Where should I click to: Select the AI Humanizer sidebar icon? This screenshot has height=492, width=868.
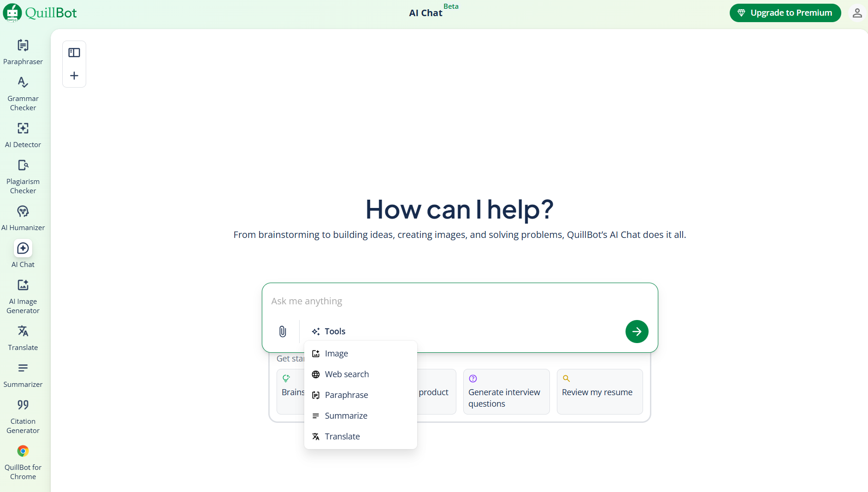[x=23, y=218]
